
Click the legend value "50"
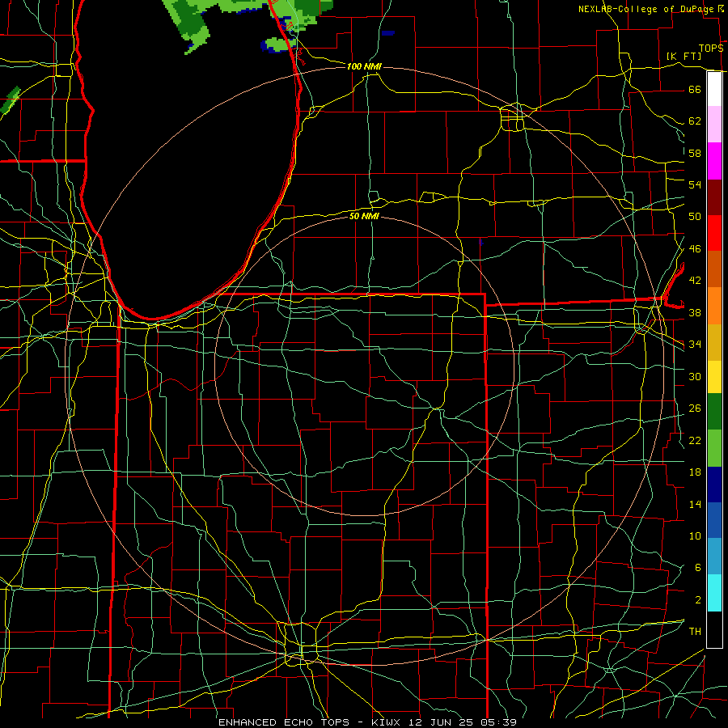click(695, 217)
